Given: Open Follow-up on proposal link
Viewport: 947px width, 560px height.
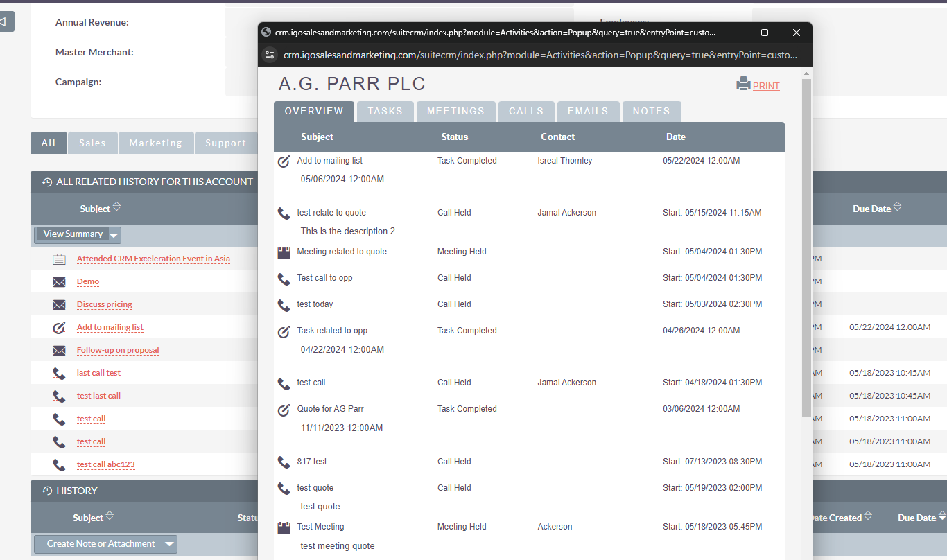Looking at the screenshot, I should click(x=118, y=350).
